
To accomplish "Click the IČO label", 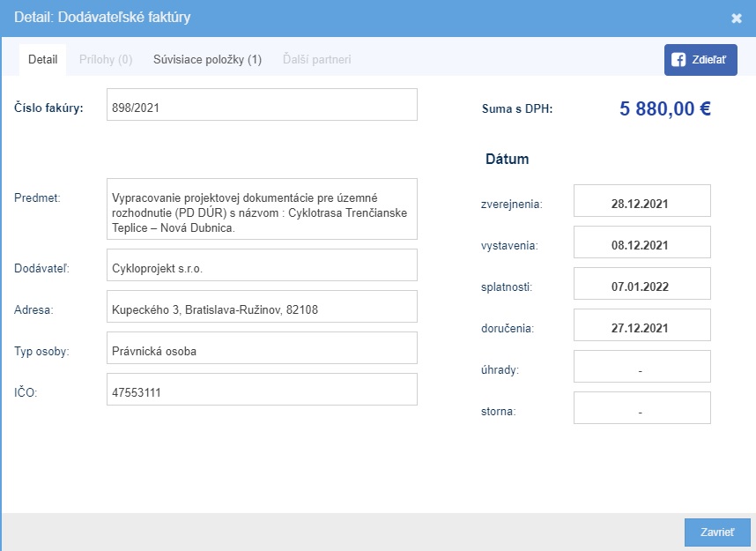I will pyautogui.click(x=26, y=392).
